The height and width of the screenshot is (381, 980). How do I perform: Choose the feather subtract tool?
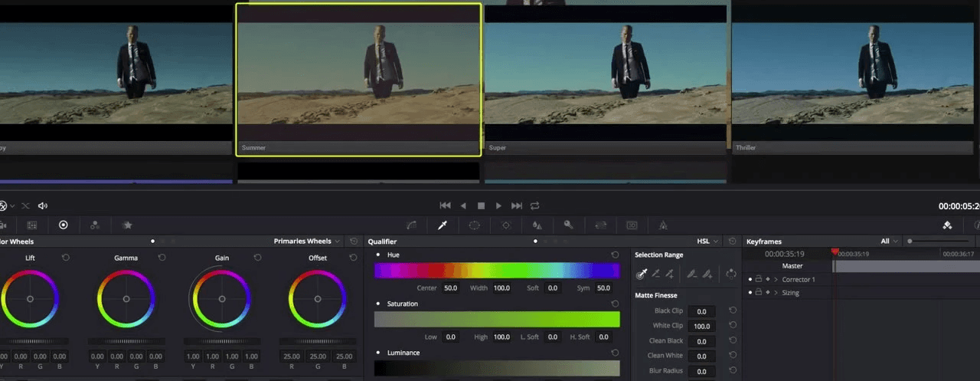tap(692, 274)
